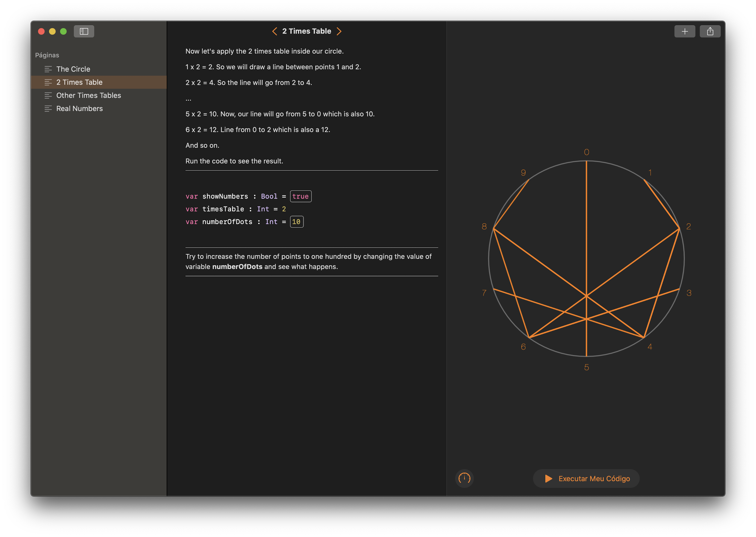Click the '2 Times Table' title in the top navigation
756x537 pixels.
[307, 31]
